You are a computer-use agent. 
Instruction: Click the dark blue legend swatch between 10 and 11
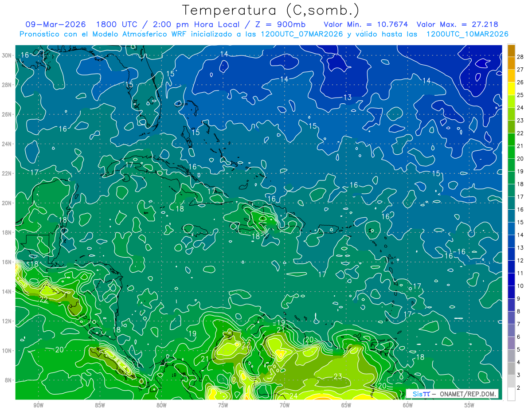pos(511,279)
